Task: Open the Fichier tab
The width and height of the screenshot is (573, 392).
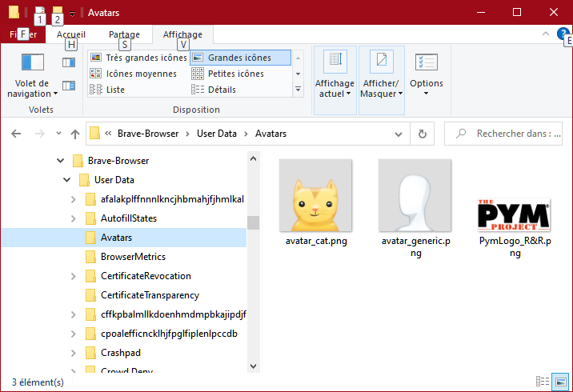Action: [23, 34]
